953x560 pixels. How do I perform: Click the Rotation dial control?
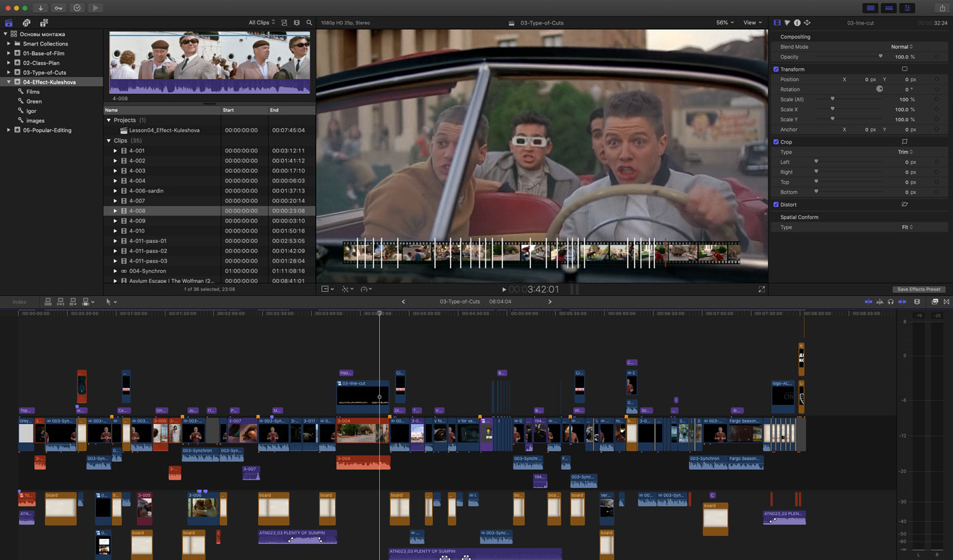point(879,89)
